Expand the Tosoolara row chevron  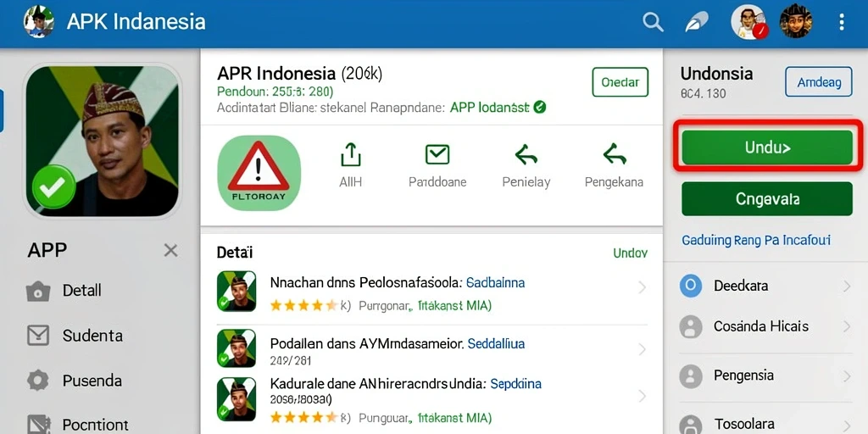847,426
